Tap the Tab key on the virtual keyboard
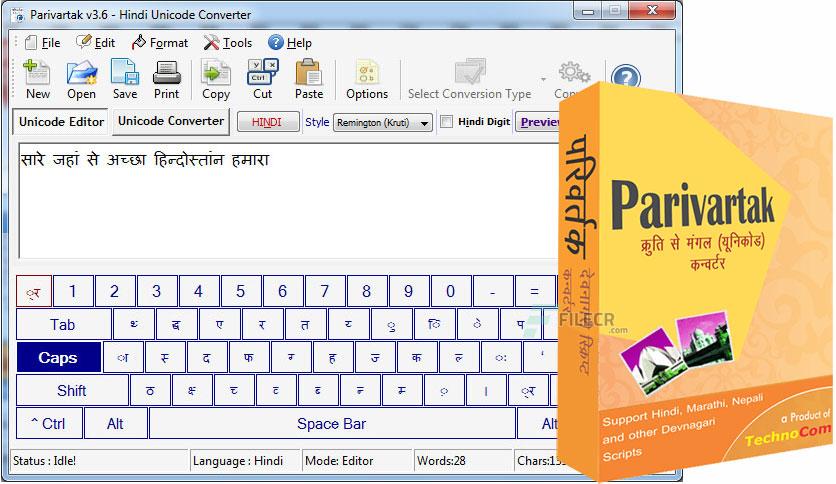 (63, 325)
